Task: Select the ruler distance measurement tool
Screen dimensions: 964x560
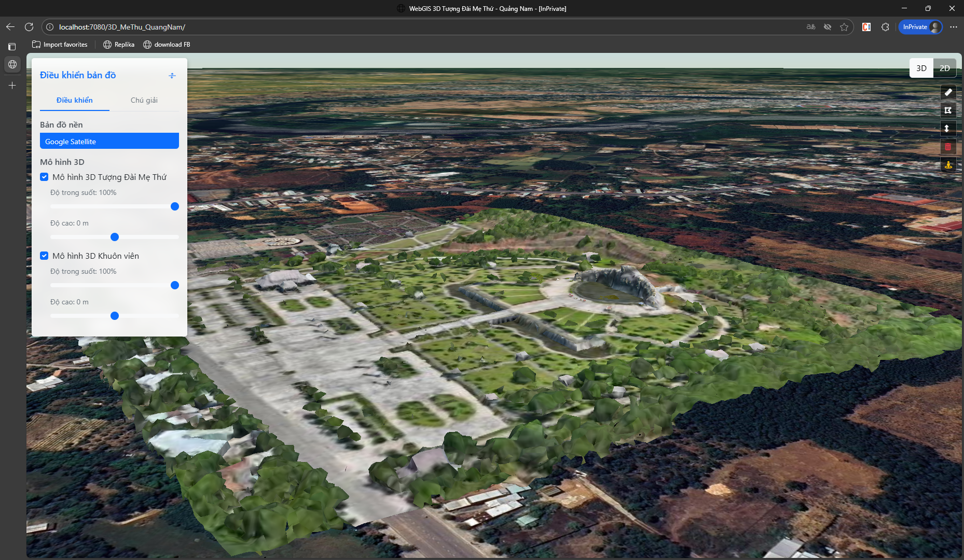Action: (948, 92)
